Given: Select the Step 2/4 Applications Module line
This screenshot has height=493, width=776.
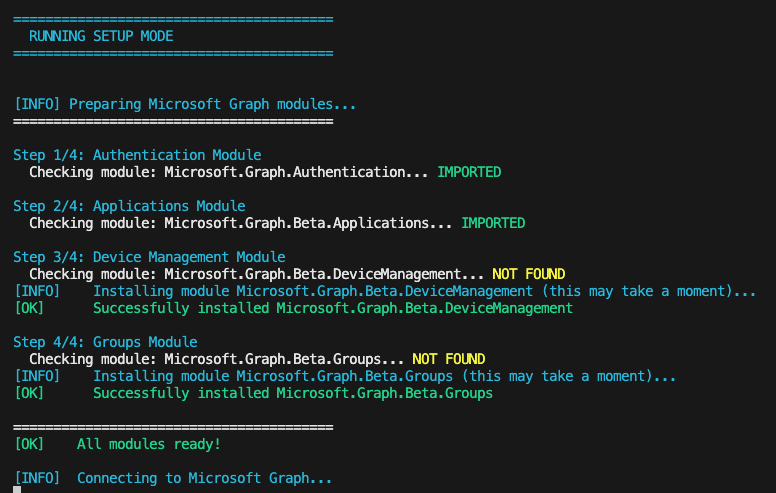Looking at the screenshot, I should pyautogui.click(x=129, y=206).
